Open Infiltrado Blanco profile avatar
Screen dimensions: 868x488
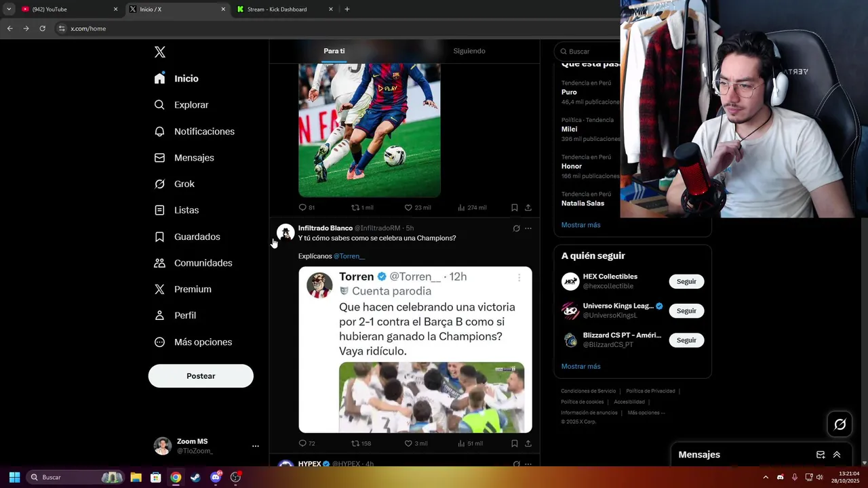tap(285, 232)
